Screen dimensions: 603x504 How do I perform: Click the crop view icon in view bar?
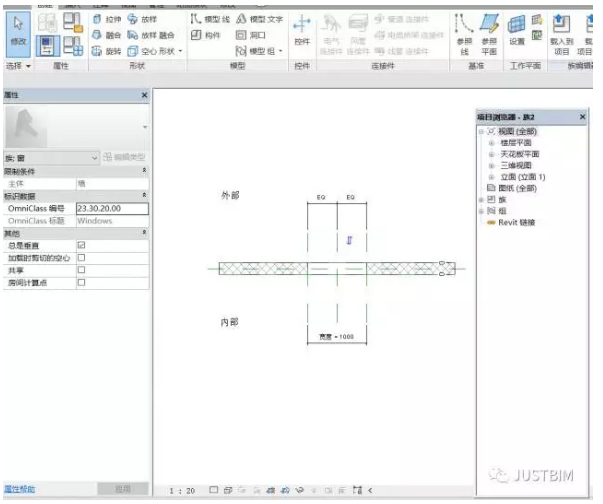(271, 490)
